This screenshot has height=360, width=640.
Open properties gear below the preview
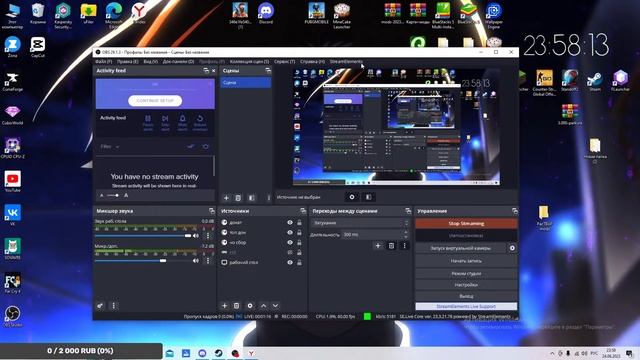pyautogui.click(x=352, y=197)
